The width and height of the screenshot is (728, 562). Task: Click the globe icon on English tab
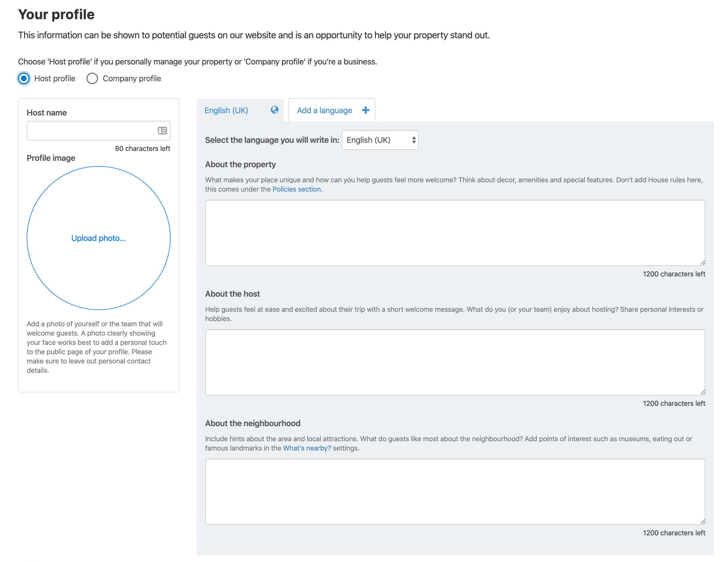coord(274,110)
